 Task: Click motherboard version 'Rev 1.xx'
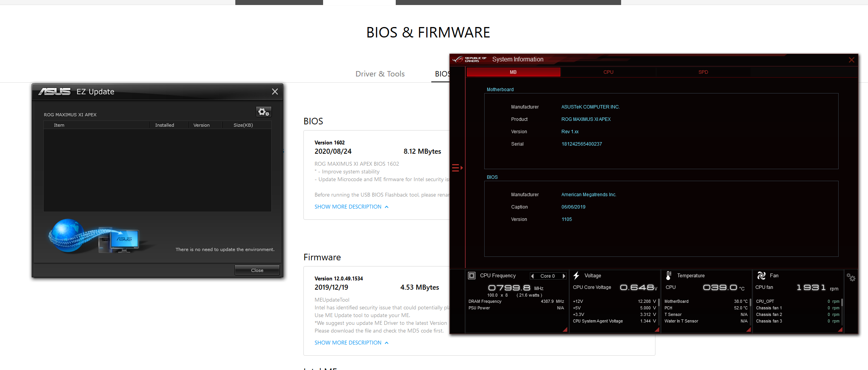[x=570, y=132]
